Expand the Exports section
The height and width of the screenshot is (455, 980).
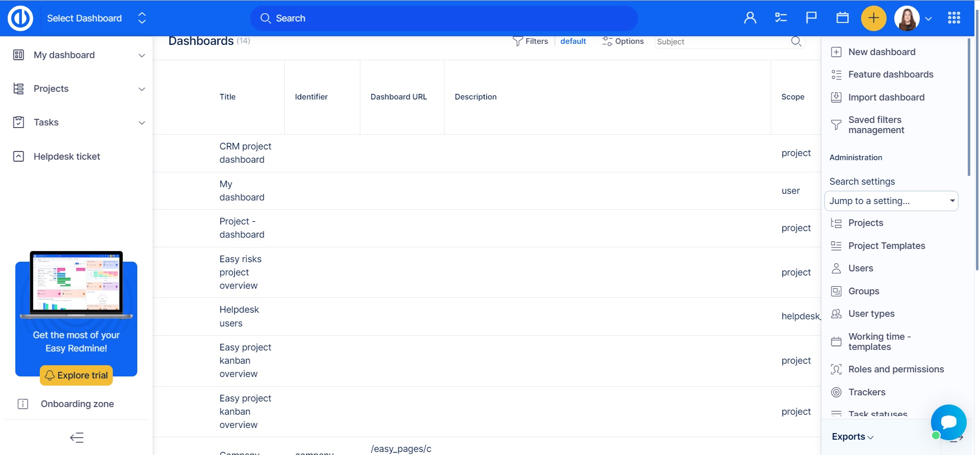852,437
